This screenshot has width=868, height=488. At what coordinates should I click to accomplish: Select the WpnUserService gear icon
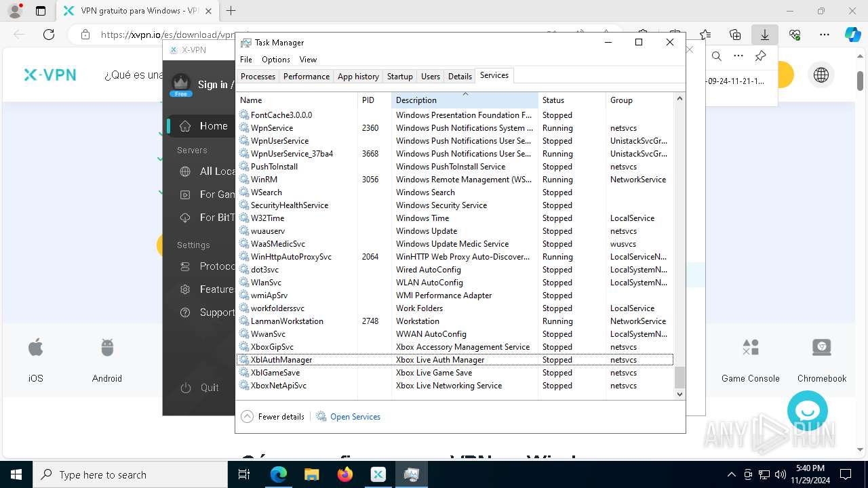click(244, 141)
